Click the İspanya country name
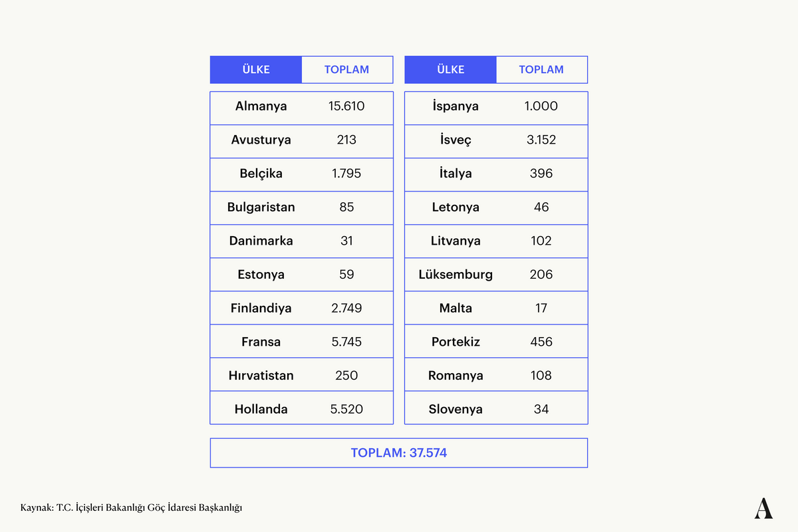This screenshot has height=532, width=798. [x=456, y=106]
